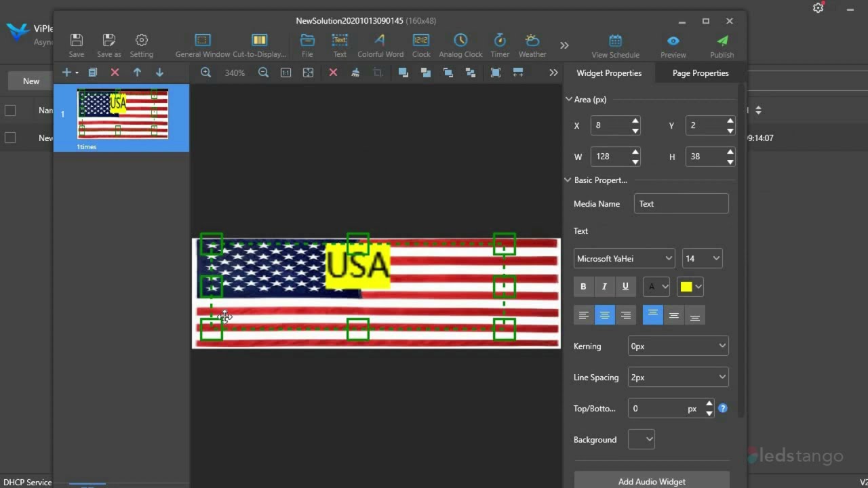
Task: Bring the widget to the front
Action: click(x=403, y=73)
